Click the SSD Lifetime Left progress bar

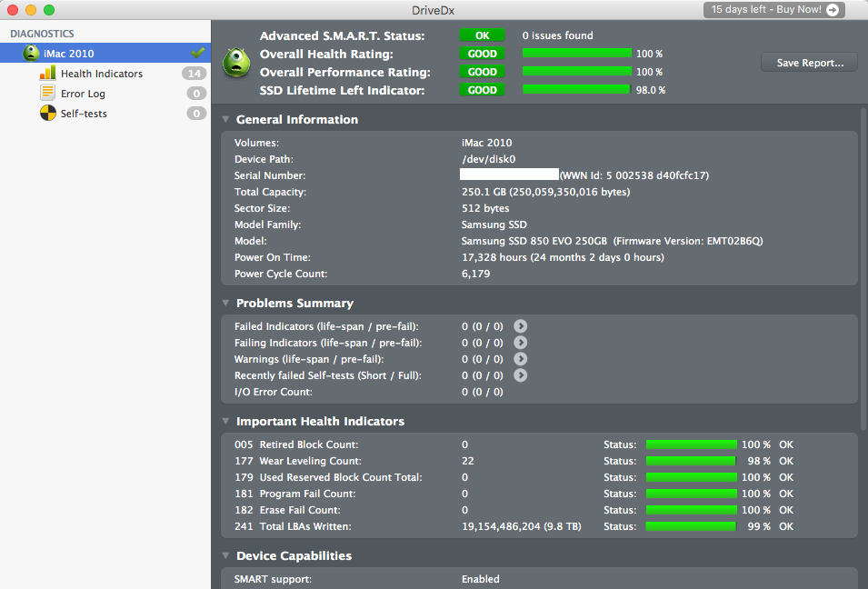tap(577, 89)
